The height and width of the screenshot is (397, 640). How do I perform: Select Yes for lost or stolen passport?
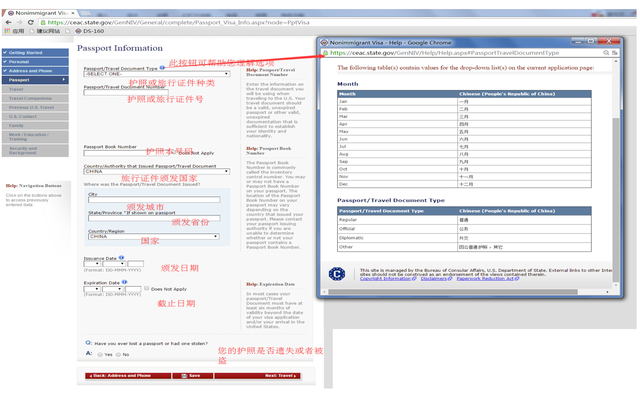tap(100, 355)
